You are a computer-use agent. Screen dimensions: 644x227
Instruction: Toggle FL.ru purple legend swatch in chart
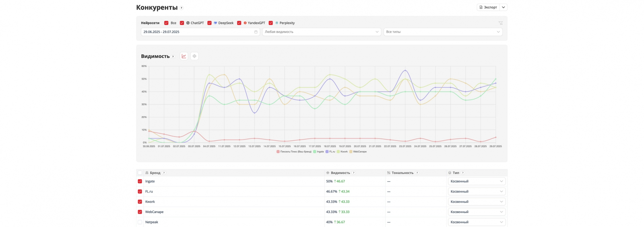coord(327,152)
